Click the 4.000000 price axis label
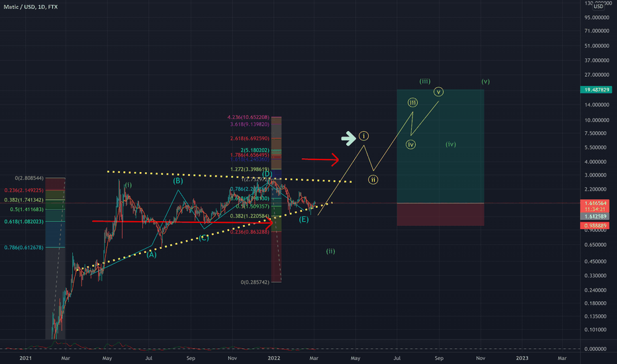 [595, 161]
